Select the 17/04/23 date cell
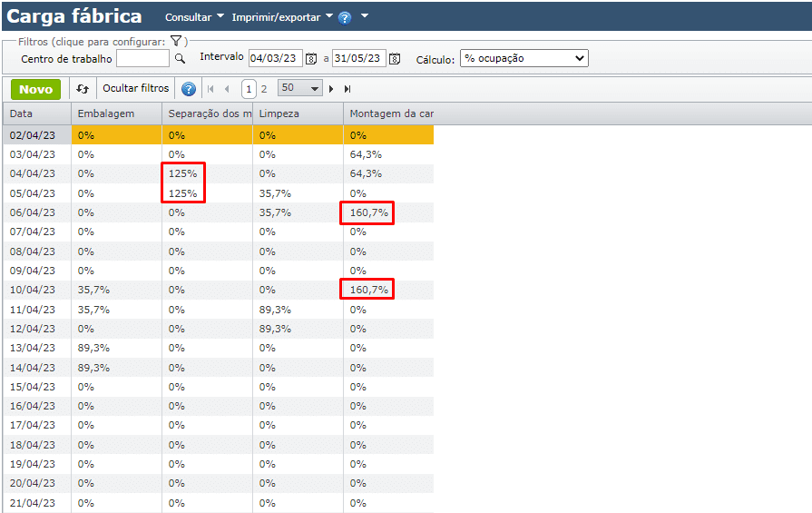This screenshot has width=812, height=513. pos(37,425)
